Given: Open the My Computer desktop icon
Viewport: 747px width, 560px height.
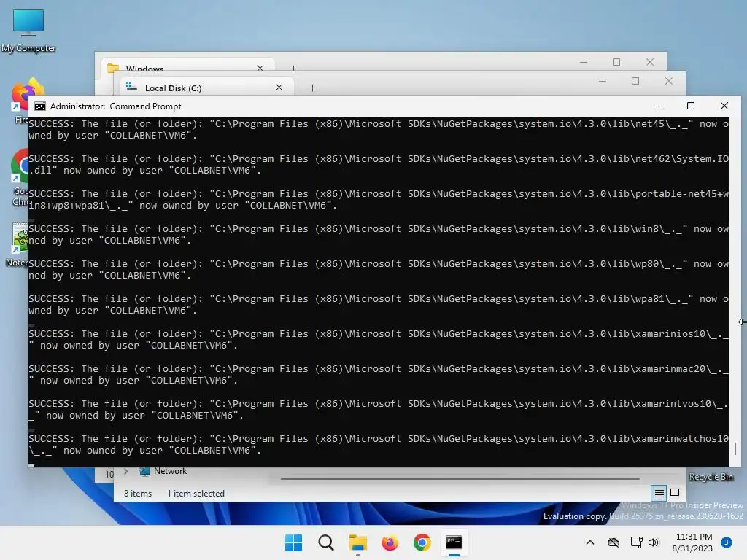Looking at the screenshot, I should coord(28,31).
